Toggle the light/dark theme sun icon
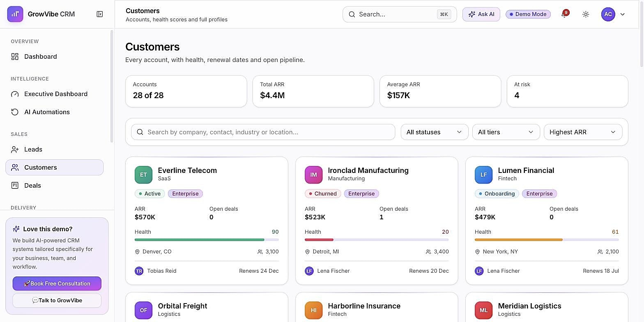Image resolution: width=644 pixels, height=322 pixels. click(586, 14)
